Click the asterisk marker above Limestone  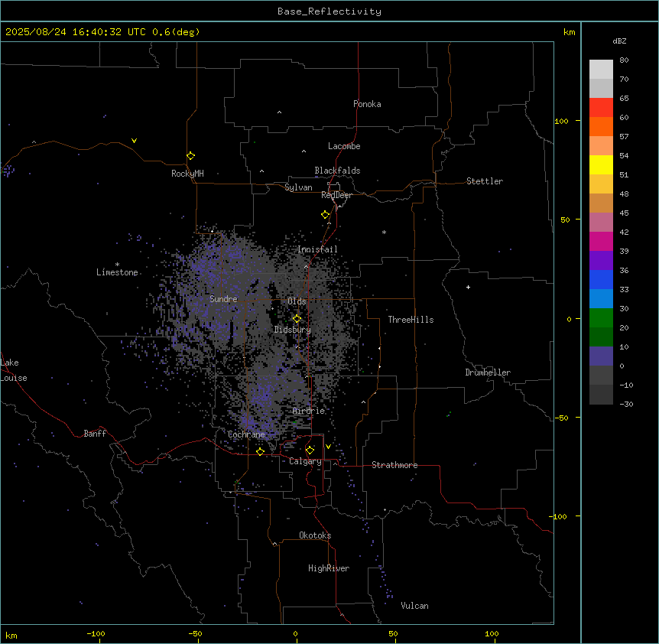[117, 265]
